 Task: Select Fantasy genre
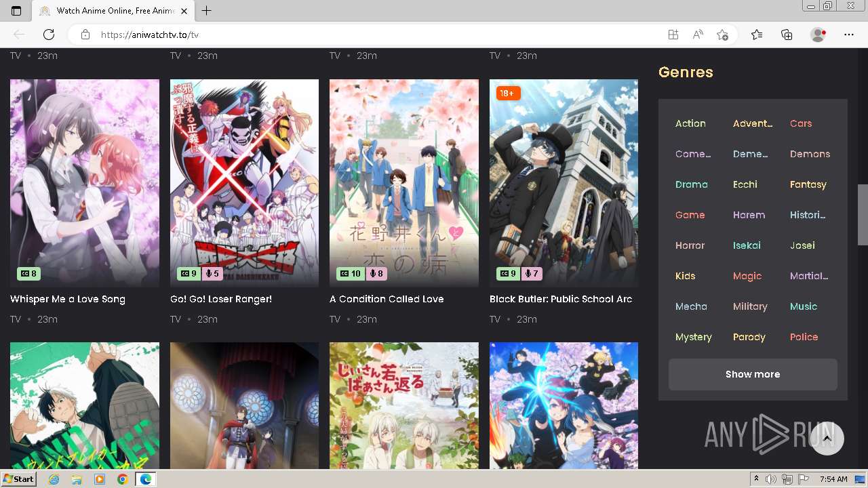coord(808,184)
